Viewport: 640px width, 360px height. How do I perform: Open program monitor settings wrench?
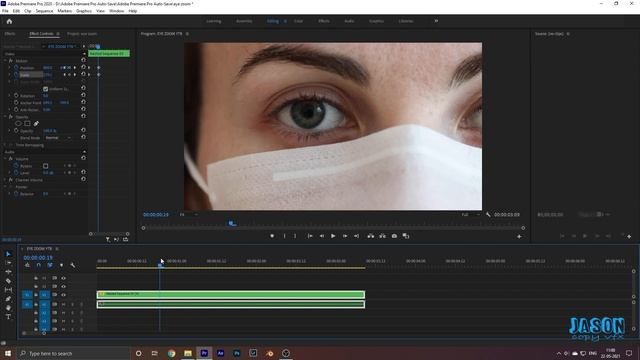pyautogui.click(x=488, y=214)
